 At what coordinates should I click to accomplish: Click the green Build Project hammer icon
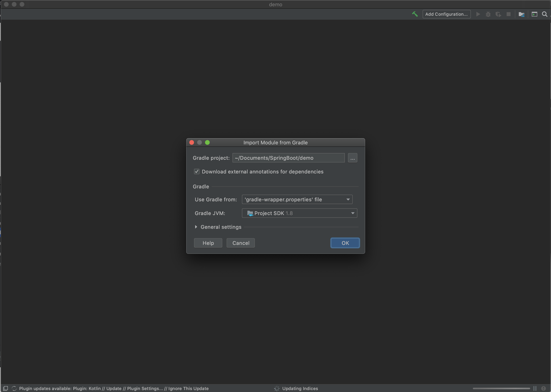[415, 14]
